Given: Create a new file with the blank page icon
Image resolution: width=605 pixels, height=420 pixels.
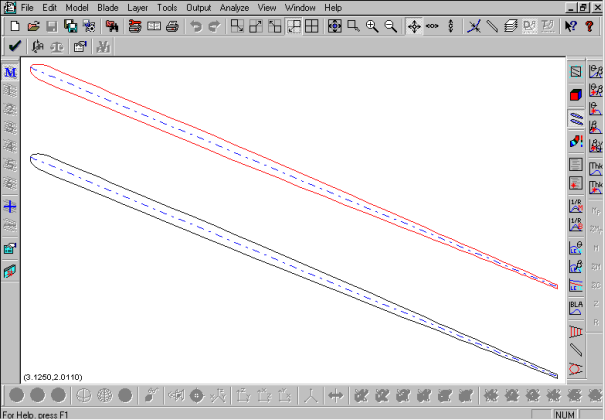Looking at the screenshot, I should pos(15,26).
